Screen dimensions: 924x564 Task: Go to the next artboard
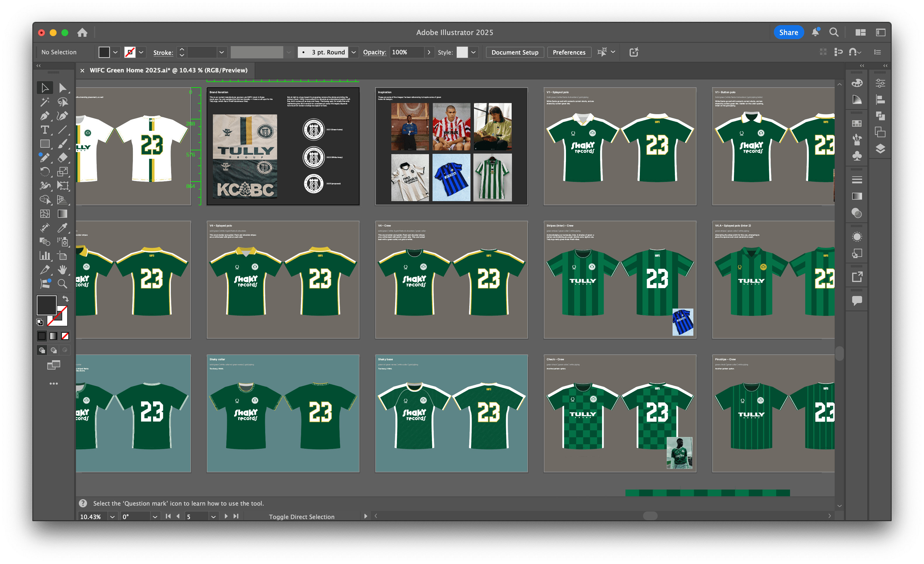[x=226, y=516]
